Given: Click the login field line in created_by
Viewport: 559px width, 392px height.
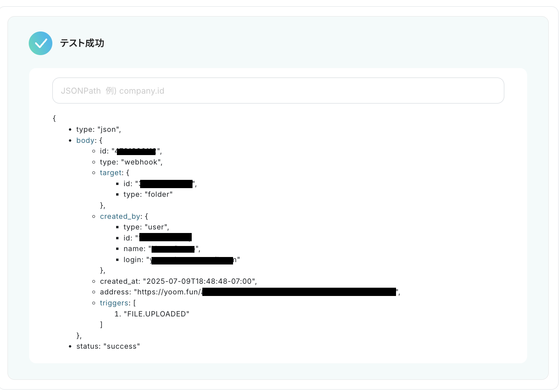Looking at the screenshot, I should coord(182,260).
